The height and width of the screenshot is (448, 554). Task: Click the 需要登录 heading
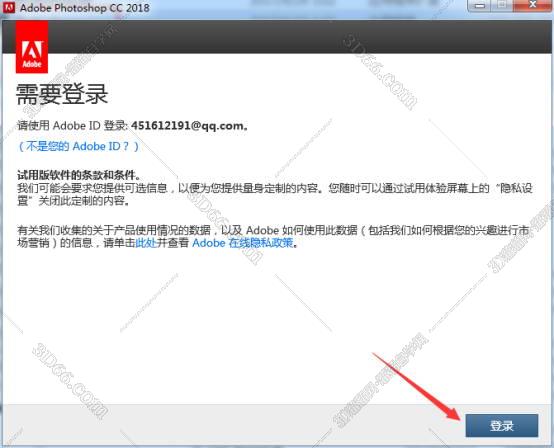62,94
